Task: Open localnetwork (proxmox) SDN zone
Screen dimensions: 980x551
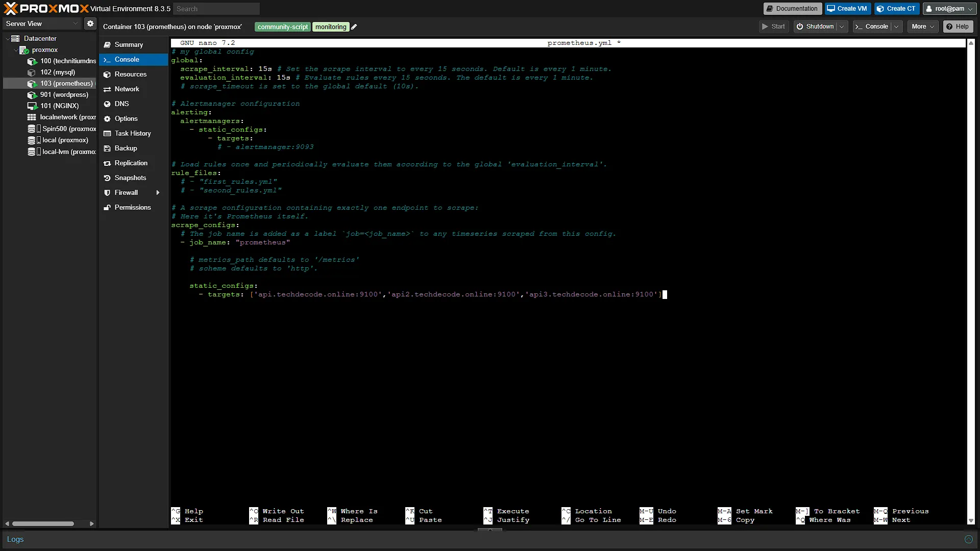Action: pos(62,117)
